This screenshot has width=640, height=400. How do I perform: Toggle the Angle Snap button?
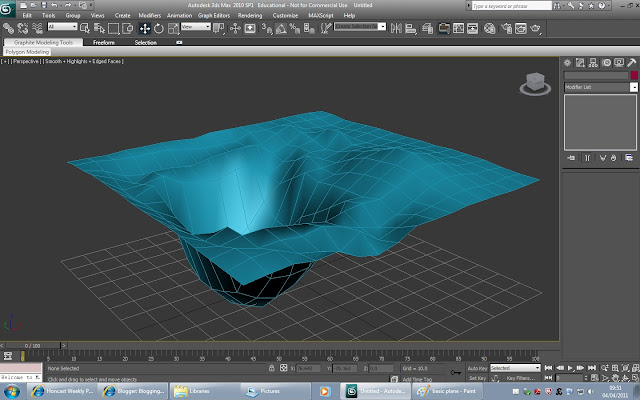(x=281, y=28)
